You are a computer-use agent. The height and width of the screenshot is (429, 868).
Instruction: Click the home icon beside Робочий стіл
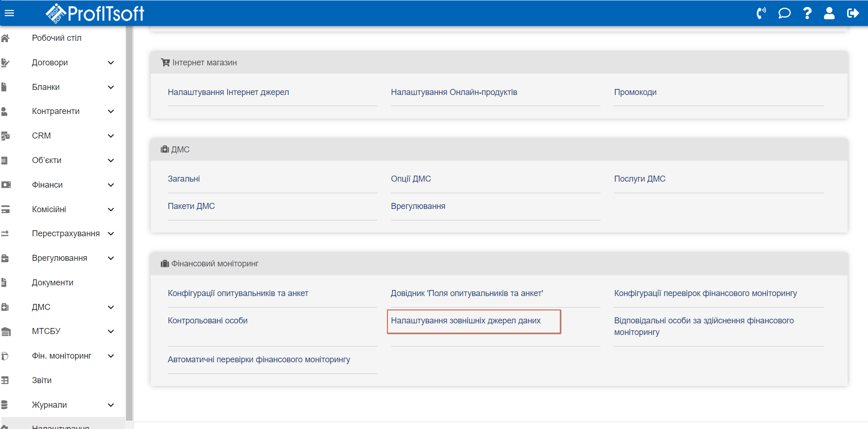tap(6, 38)
